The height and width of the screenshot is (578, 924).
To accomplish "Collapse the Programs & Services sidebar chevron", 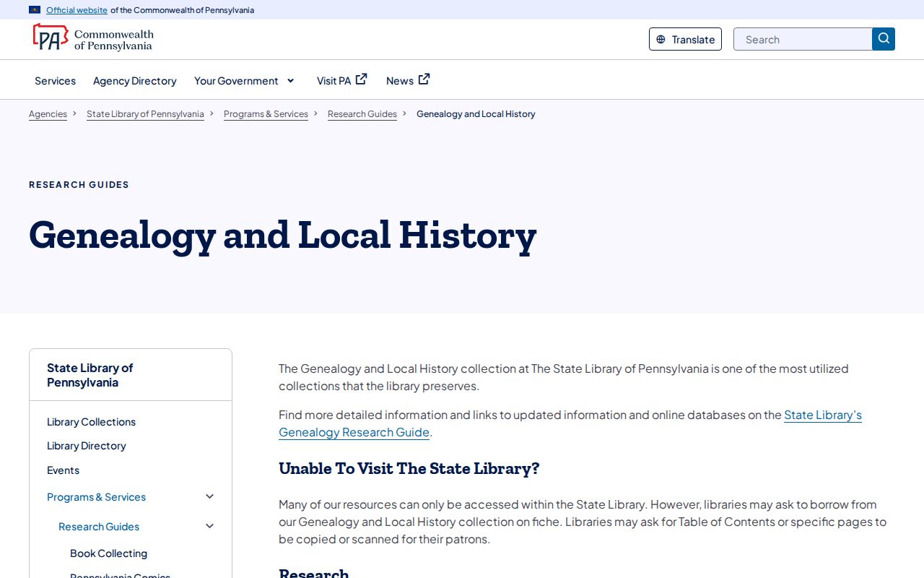I will [210, 496].
